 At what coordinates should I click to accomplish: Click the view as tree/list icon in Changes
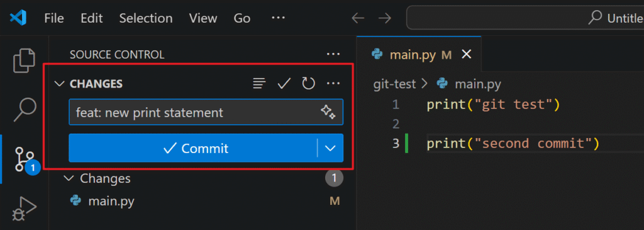tap(258, 84)
